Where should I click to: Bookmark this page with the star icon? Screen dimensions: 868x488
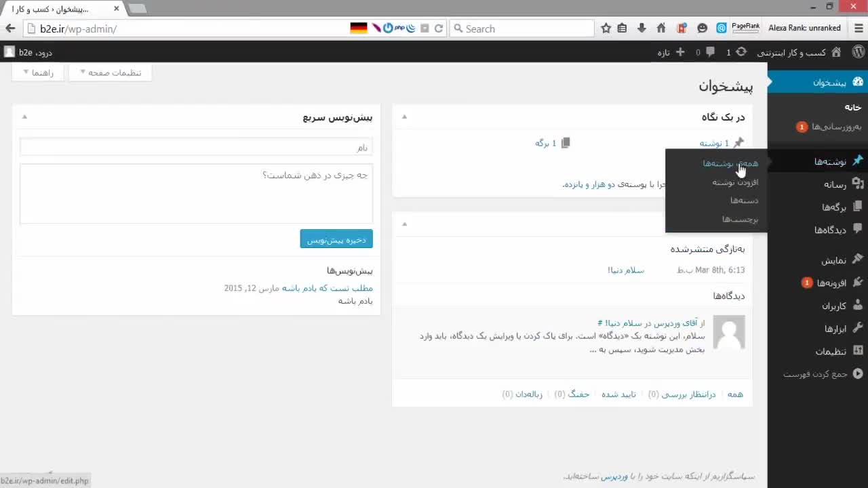point(606,28)
